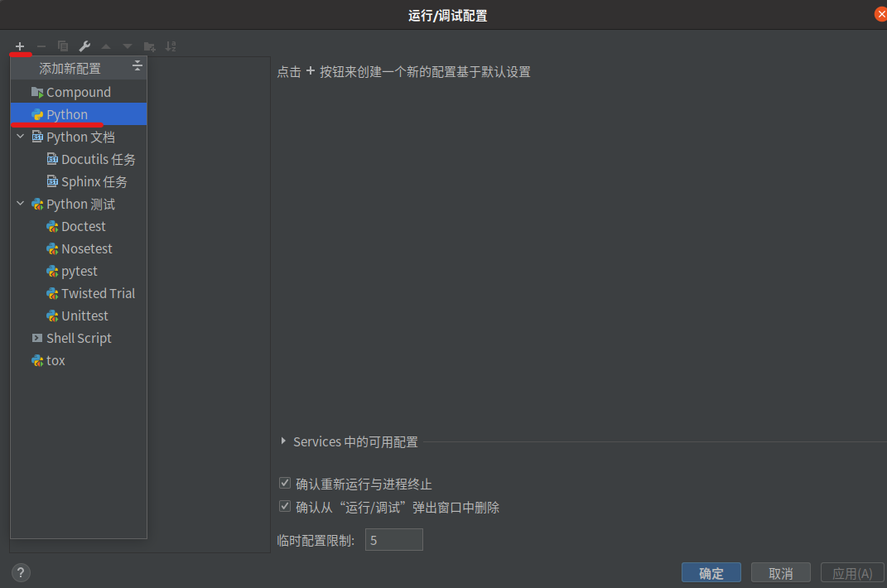The height and width of the screenshot is (588, 887).
Task: Open edit templates with the wrench icon
Action: [84, 46]
